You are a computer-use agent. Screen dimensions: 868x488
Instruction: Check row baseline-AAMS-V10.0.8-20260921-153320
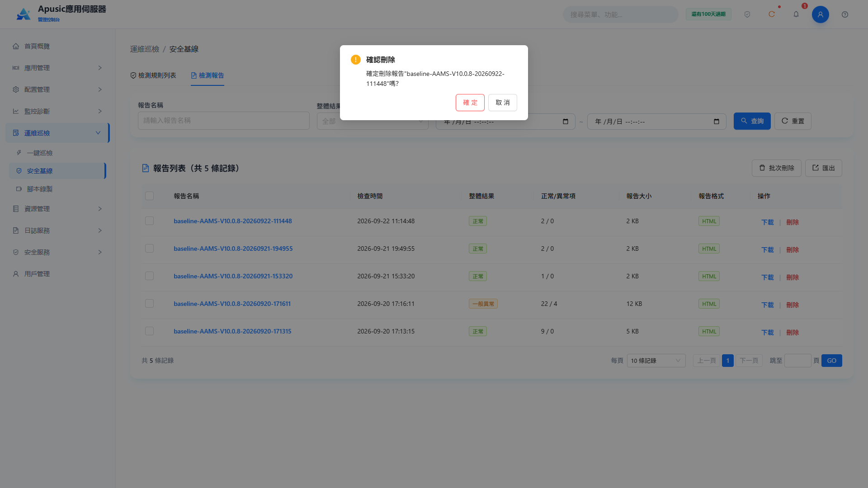[x=149, y=276]
